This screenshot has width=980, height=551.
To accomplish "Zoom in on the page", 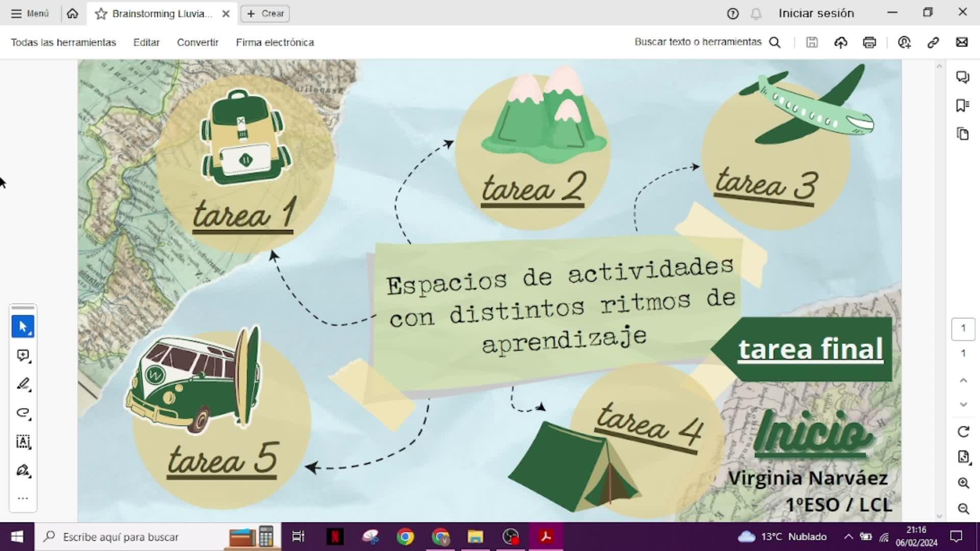I will coord(963,483).
